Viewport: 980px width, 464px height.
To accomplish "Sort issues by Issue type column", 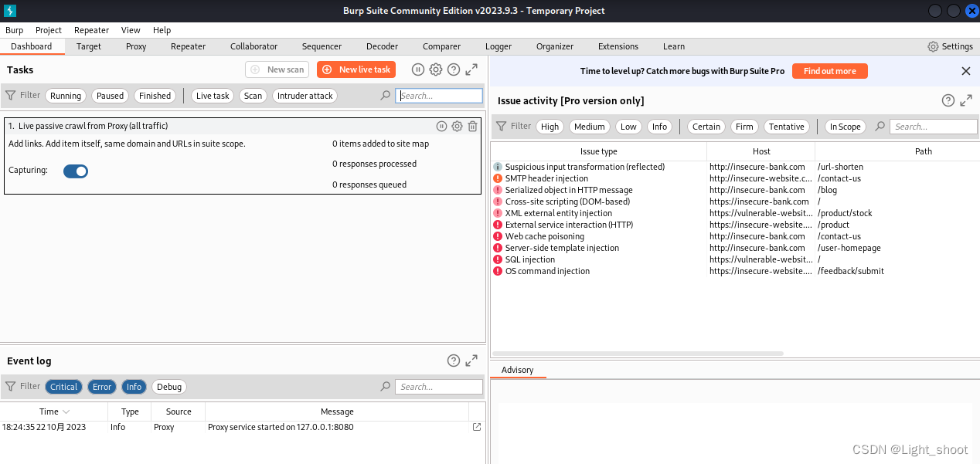I will (599, 151).
